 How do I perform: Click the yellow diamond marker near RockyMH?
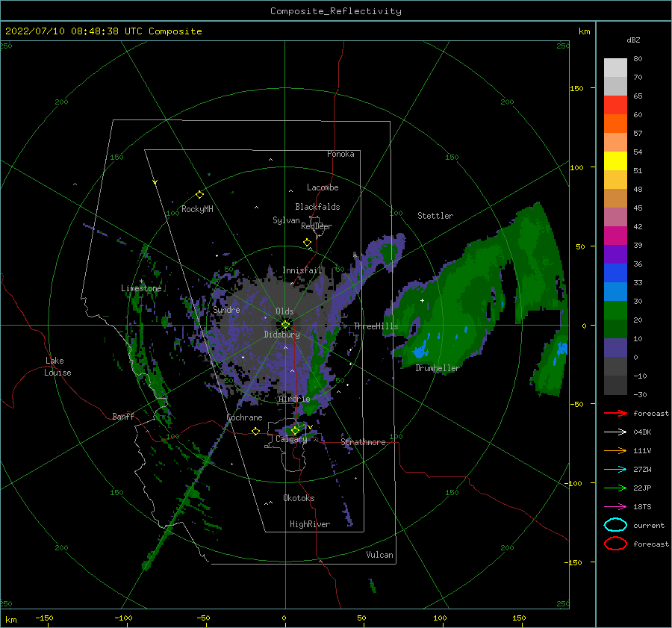coord(199,195)
